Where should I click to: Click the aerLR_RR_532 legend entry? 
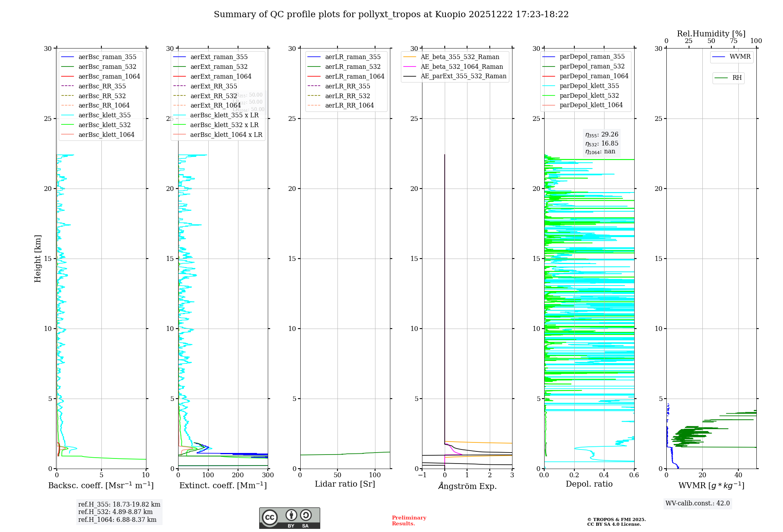click(x=347, y=96)
